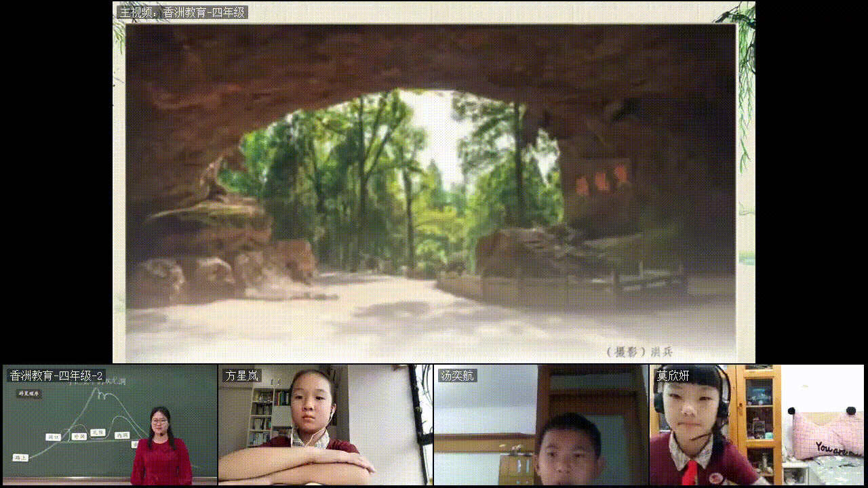Click the 孔隙 card on the blackboard

point(98,432)
